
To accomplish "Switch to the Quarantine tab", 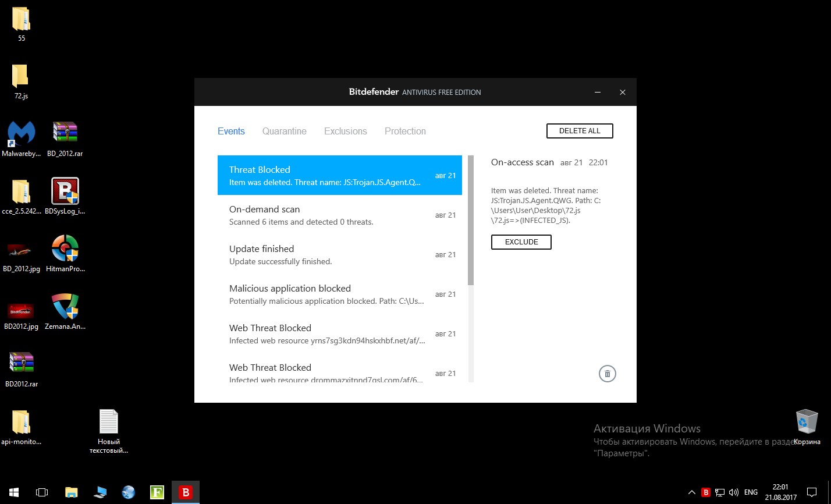I will point(285,131).
